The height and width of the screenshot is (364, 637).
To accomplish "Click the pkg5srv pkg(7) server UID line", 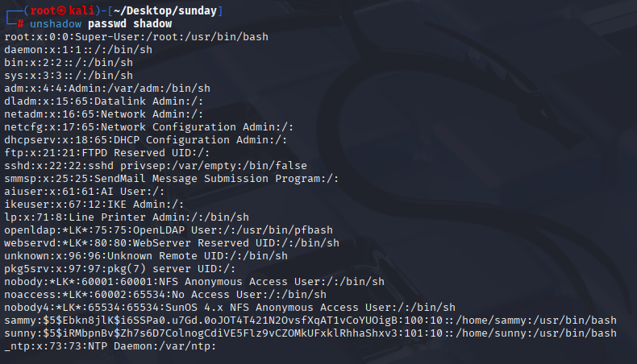I will [x=120, y=269].
